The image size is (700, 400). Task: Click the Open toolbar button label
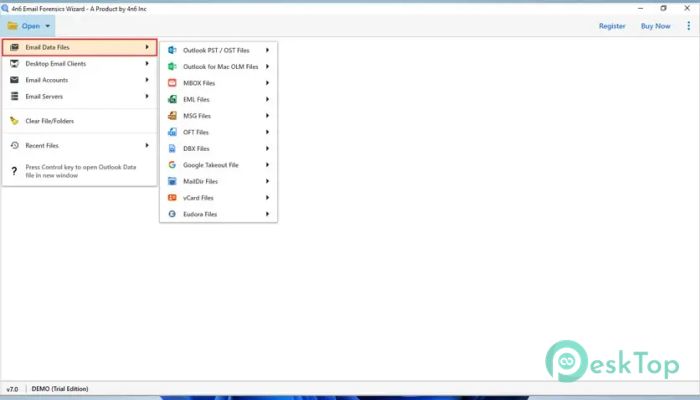point(31,26)
